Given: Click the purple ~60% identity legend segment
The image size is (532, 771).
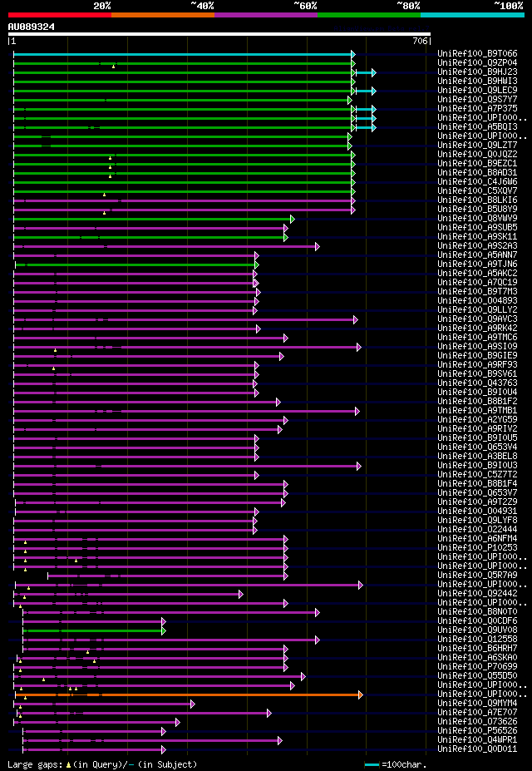Looking at the screenshot, I should pos(266,15).
